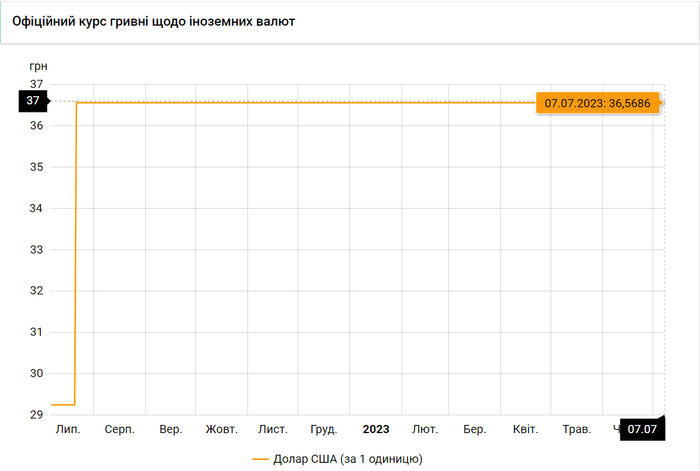
Task: Click the chart title about офіційний курс гривні
Action: (x=160, y=21)
